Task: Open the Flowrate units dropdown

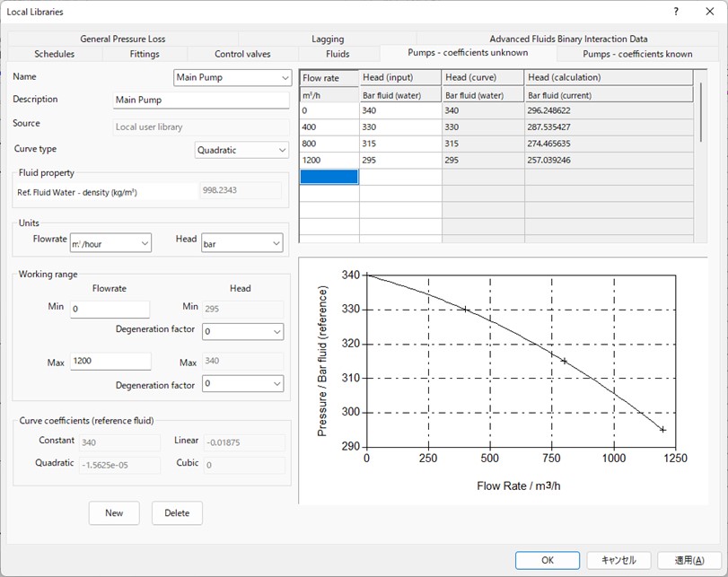Action: (x=110, y=243)
